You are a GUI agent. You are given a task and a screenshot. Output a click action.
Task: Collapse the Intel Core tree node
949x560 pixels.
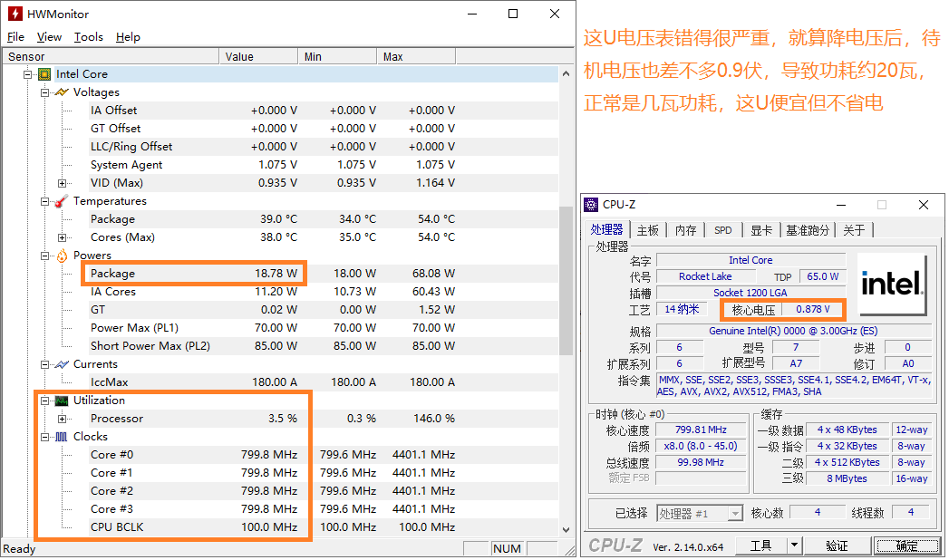pos(28,74)
